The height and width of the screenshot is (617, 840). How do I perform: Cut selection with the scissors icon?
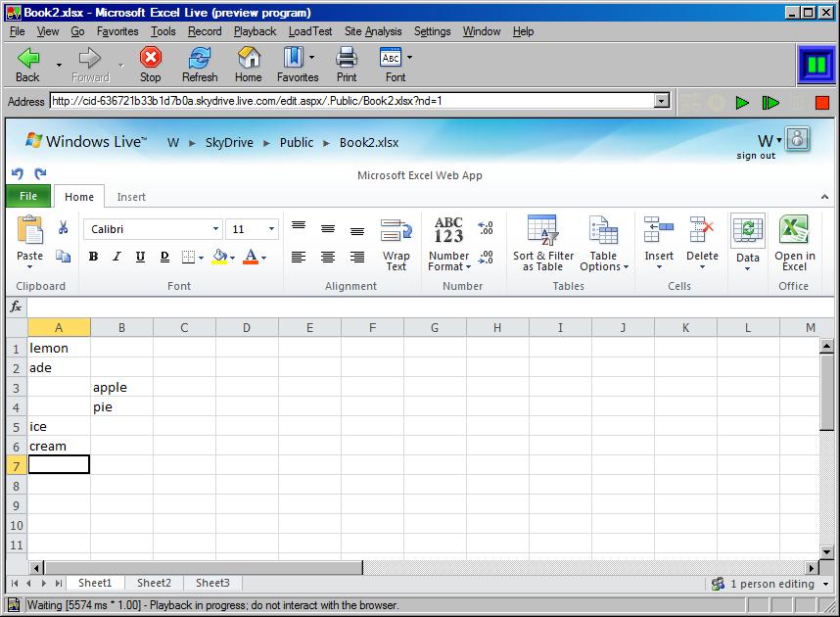tap(64, 228)
